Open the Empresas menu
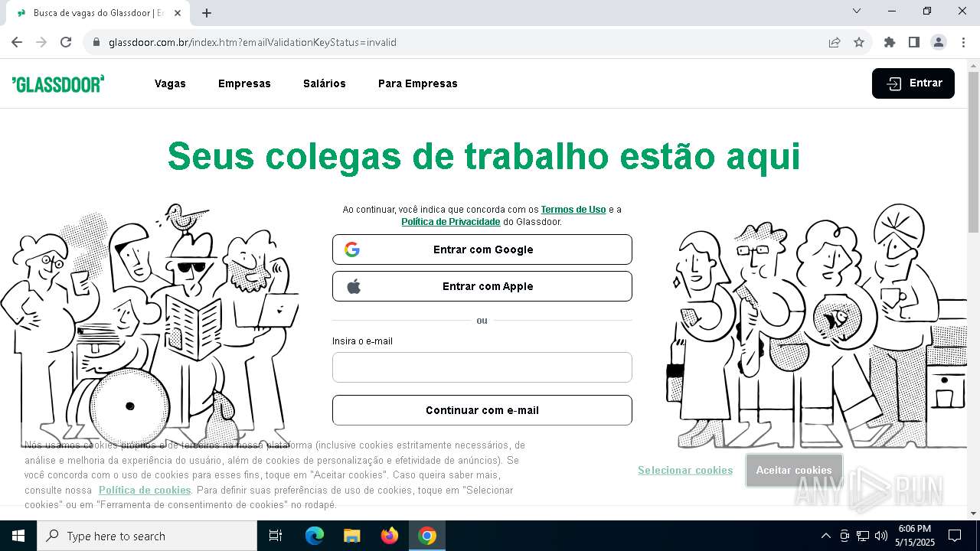The image size is (980, 551). coord(244,83)
